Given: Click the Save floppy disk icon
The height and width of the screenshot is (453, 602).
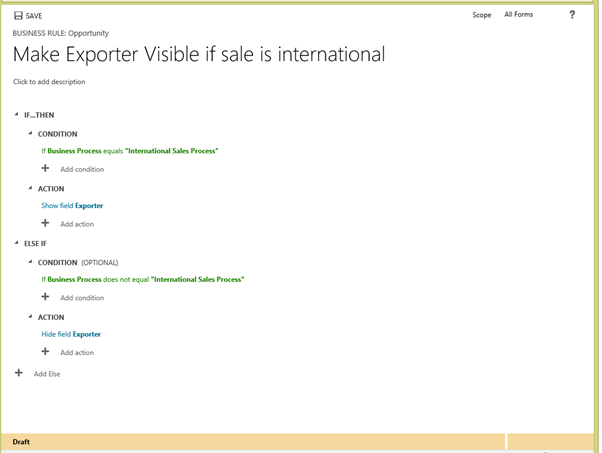Looking at the screenshot, I should [x=18, y=16].
